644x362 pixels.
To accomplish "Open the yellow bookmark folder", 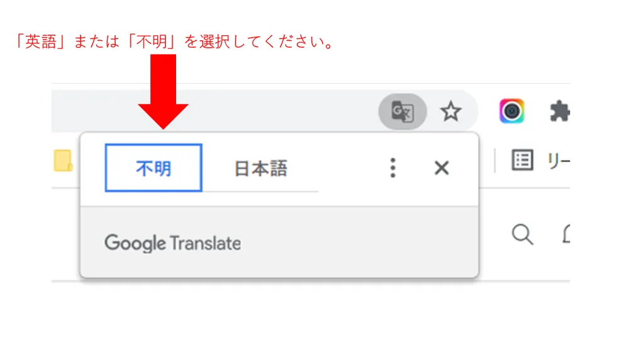I will (x=63, y=160).
